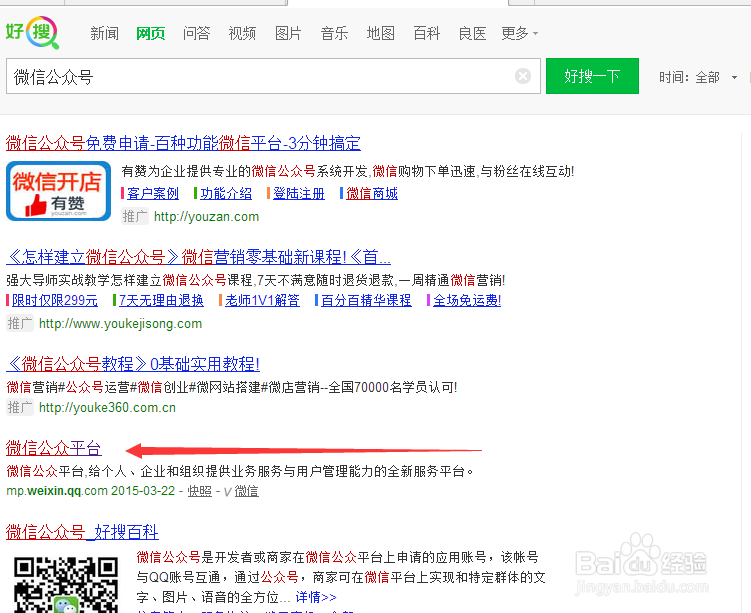Open the 老师1V1解答 sublink
This screenshot has width=751, height=613.
(x=262, y=300)
